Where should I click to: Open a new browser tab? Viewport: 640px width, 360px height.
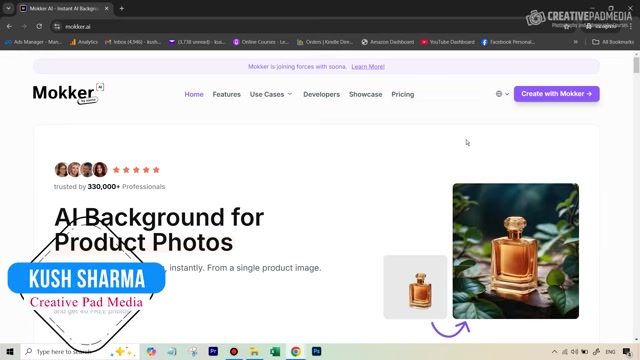coord(122,8)
